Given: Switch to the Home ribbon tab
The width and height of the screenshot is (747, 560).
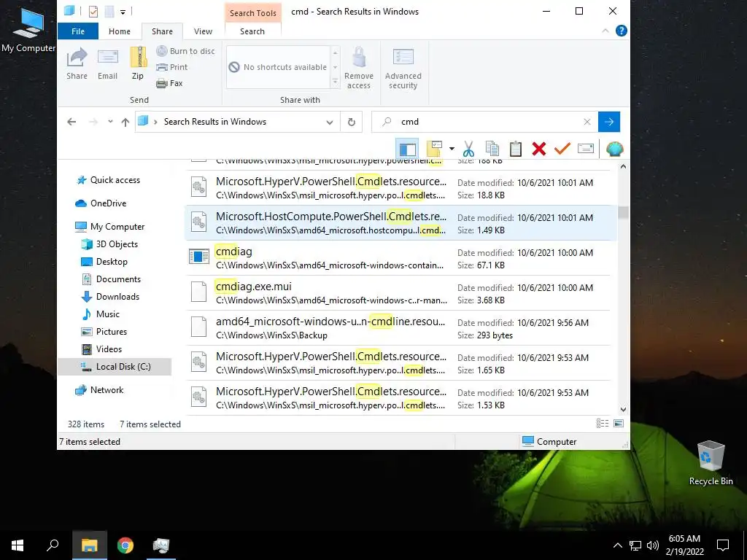Looking at the screenshot, I should (120, 31).
